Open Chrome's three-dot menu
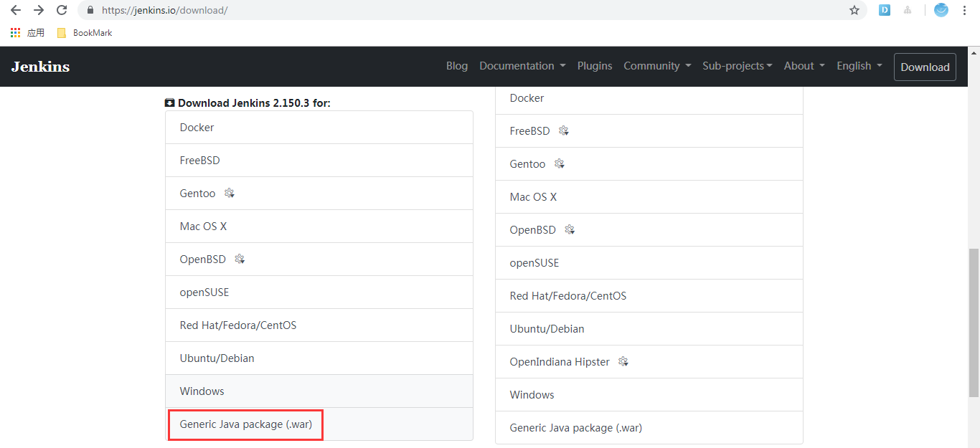 pos(965,10)
